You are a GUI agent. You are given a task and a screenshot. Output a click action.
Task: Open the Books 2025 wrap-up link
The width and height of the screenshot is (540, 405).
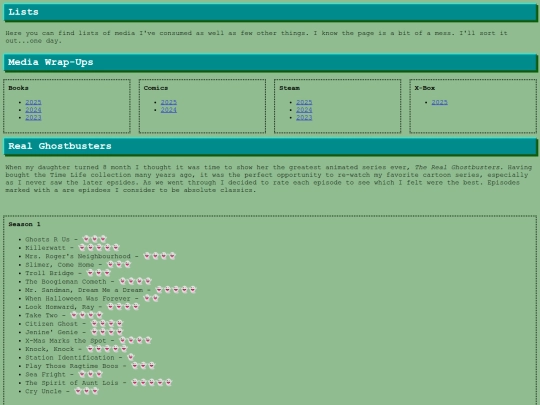[x=33, y=102]
